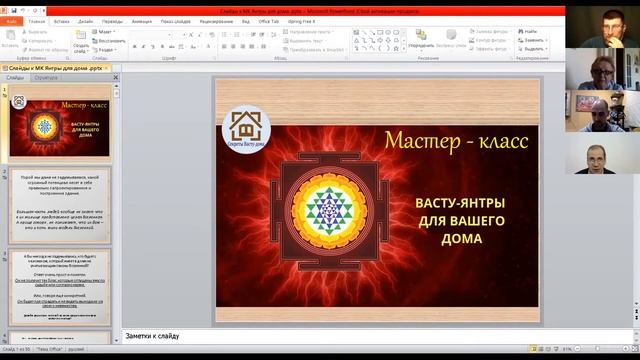Open the Заливка фигуры shape fill dropdown
This screenshot has width=640, height=360.
pyautogui.click(x=490, y=31)
